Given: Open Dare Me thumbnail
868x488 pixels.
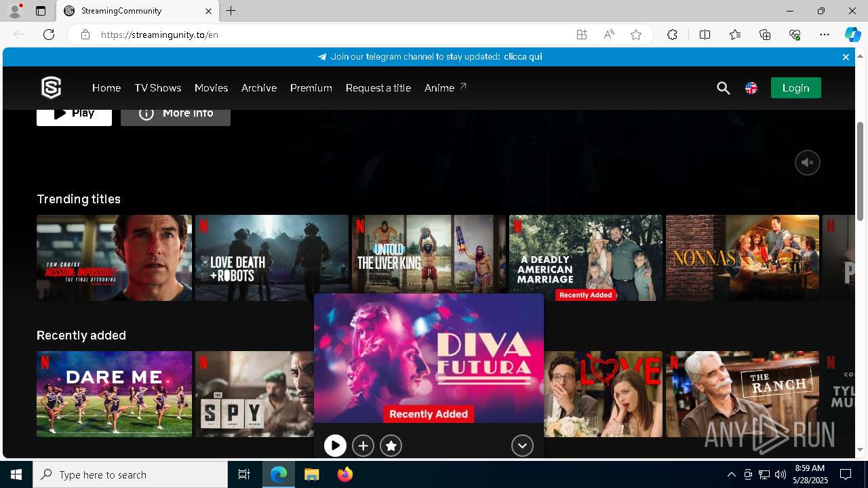Looking at the screenshot, I should [114, 394].
